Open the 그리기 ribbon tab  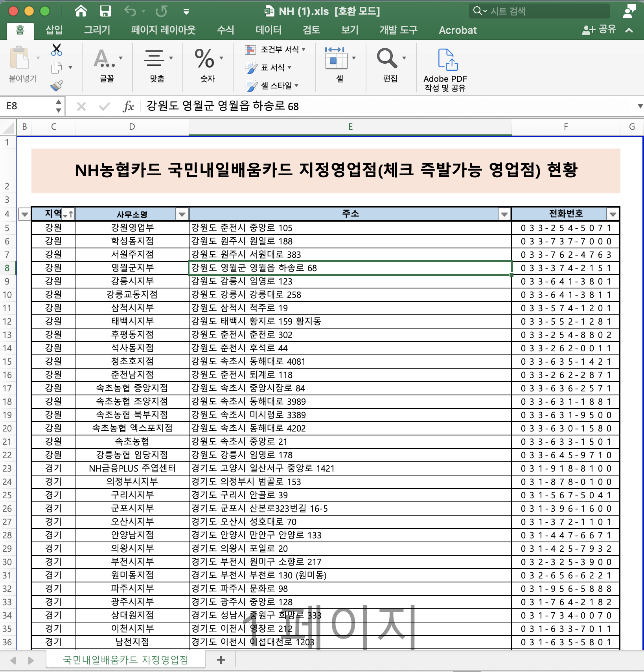click(x=98, y=30)
